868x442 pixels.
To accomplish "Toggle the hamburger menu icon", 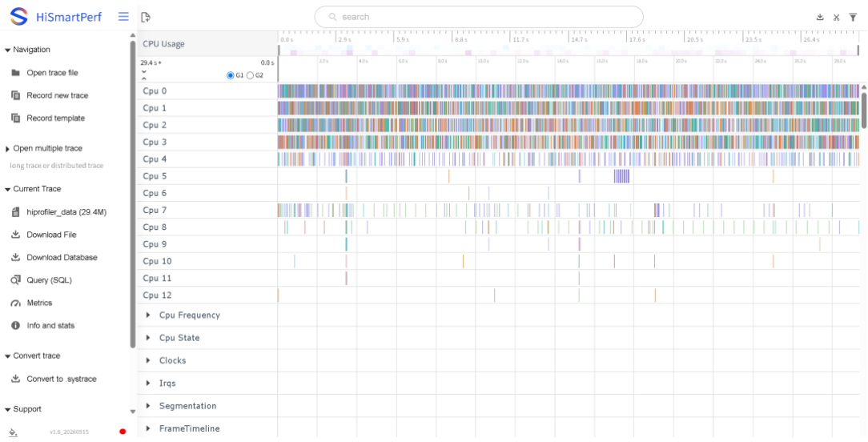I will [x=123, y=17].
